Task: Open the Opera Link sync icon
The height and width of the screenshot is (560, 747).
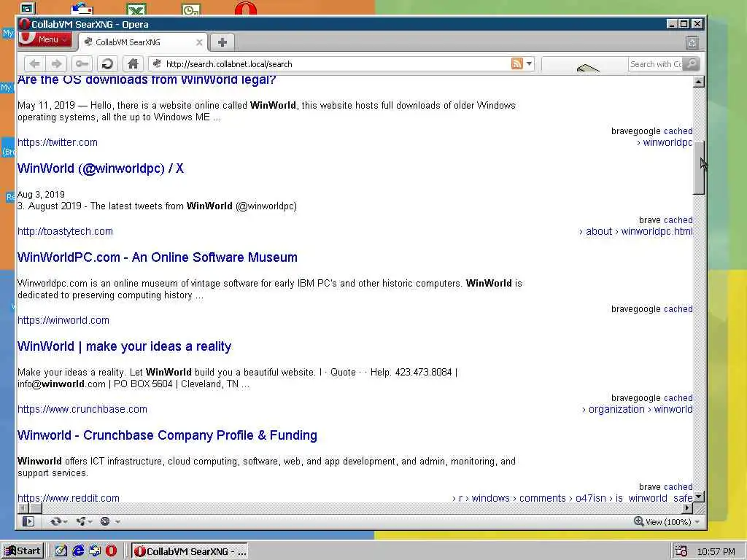Action: (x=55, y=521)
